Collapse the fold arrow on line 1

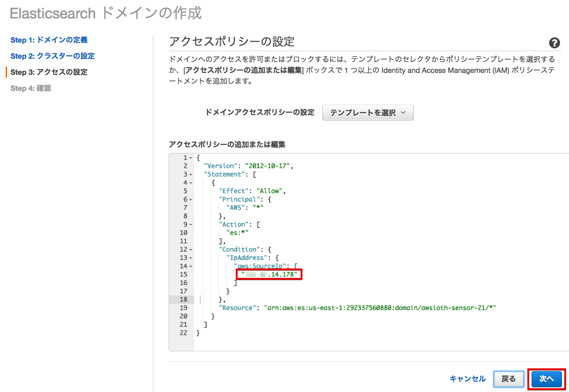(190, 158)
